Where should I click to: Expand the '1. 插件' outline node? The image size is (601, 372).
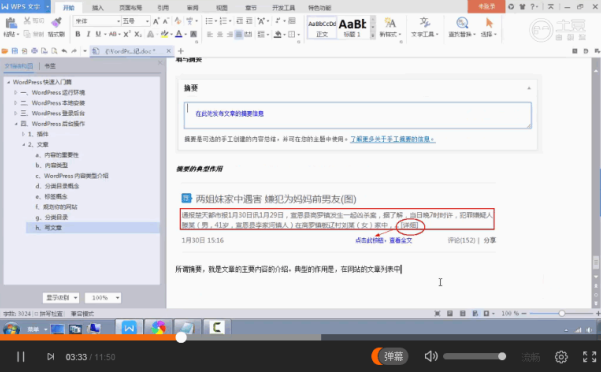tap(23, 134)
